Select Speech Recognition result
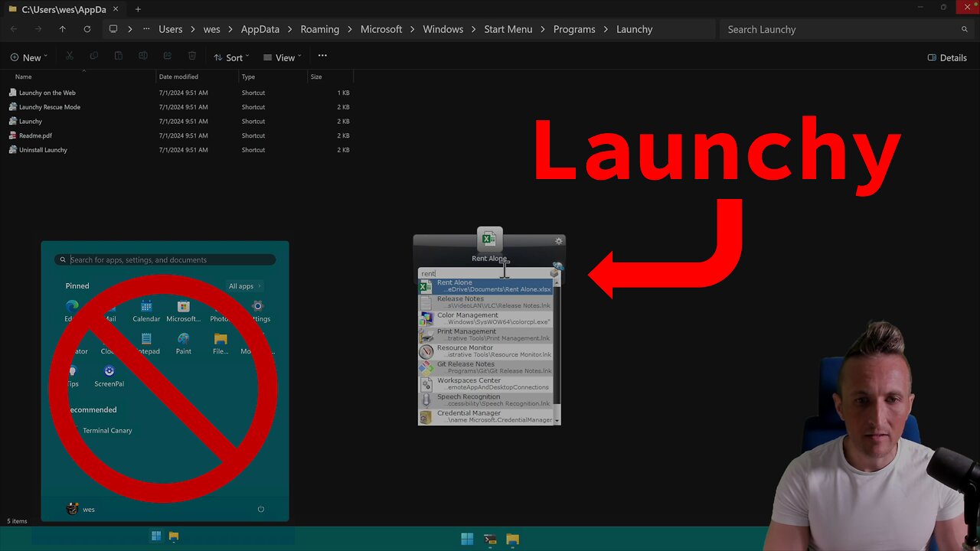The image size is (980, 551). click(486, 400)
